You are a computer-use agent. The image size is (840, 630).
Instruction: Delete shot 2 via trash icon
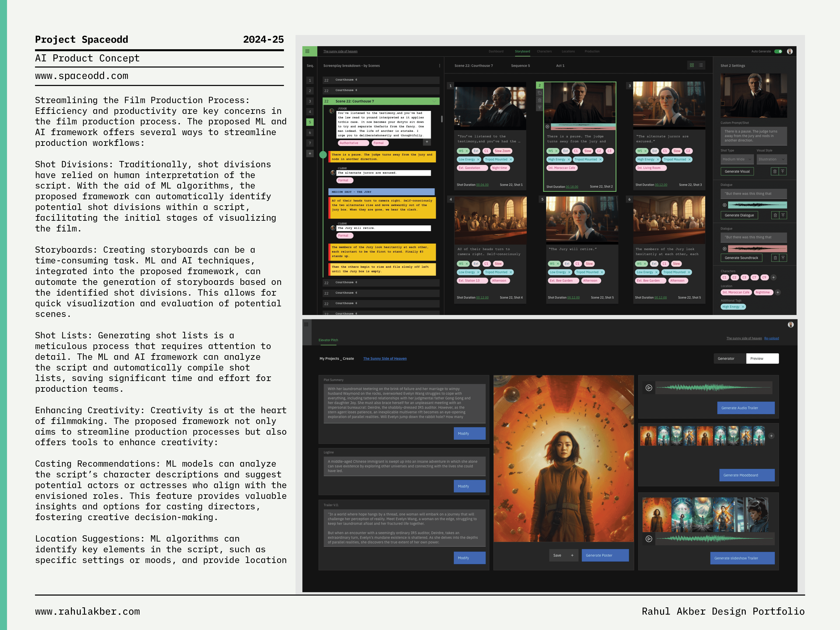(540, 100)
